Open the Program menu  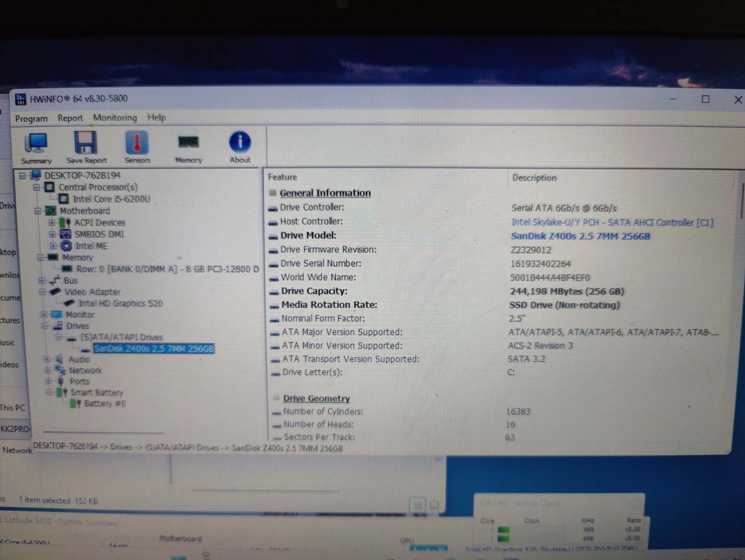click(x=31, y=119)
